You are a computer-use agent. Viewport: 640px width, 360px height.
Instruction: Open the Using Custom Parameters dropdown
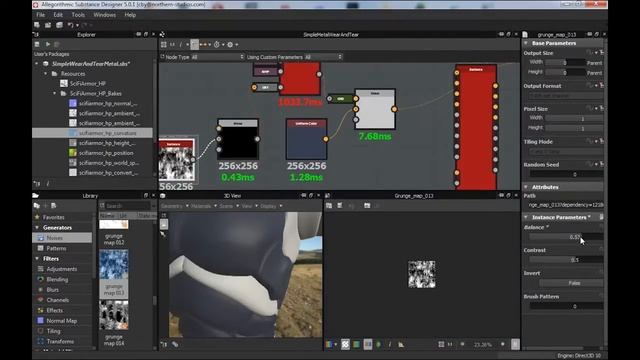click(323, 57)
